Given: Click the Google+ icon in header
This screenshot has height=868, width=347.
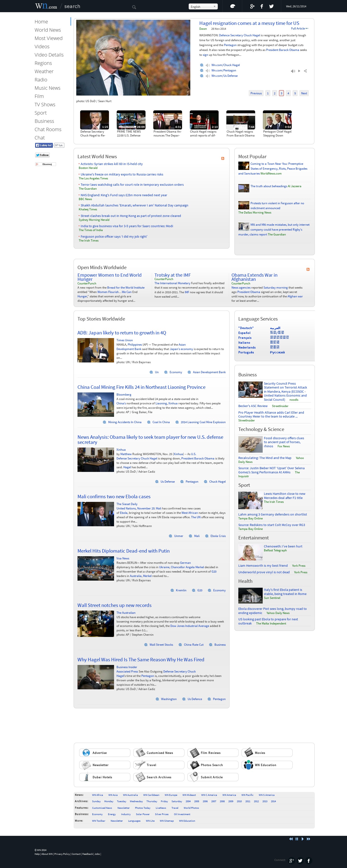Looking at the screenshot, I should tap(252, 6).
